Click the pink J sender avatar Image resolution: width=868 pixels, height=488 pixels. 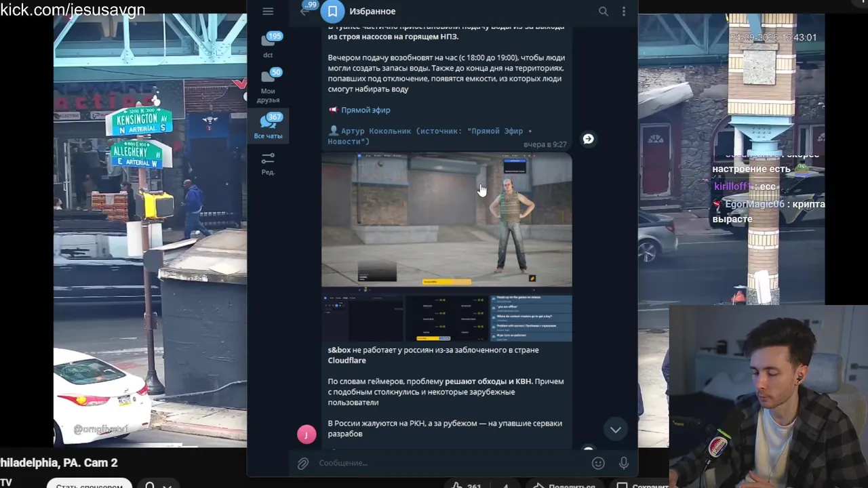tap(307, 434)
